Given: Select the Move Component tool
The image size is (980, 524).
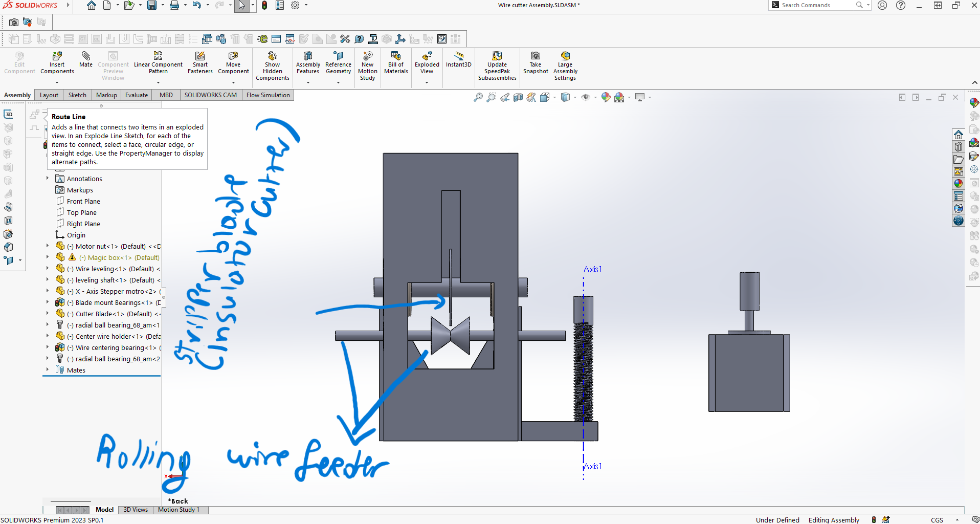Looking at the screenshot, I should (x=233, y=63).
